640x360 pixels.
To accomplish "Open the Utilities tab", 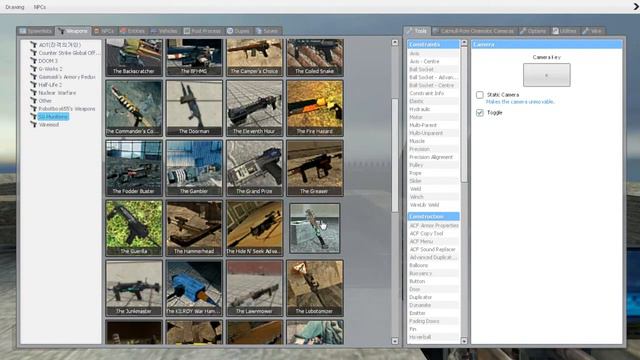I will point(564,31).
